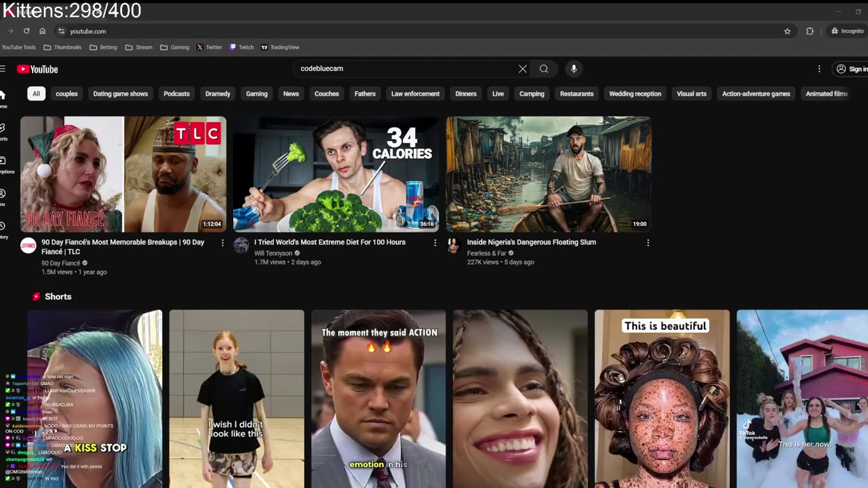868x488 pixels.
Task: Reload the page from the browser toolbar
Action: click(x=26, y=31)
